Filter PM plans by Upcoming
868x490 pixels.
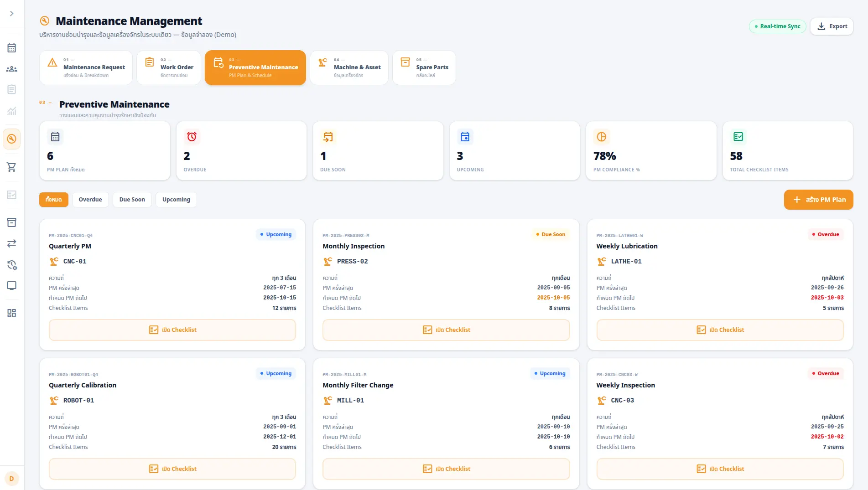[176, 200]
